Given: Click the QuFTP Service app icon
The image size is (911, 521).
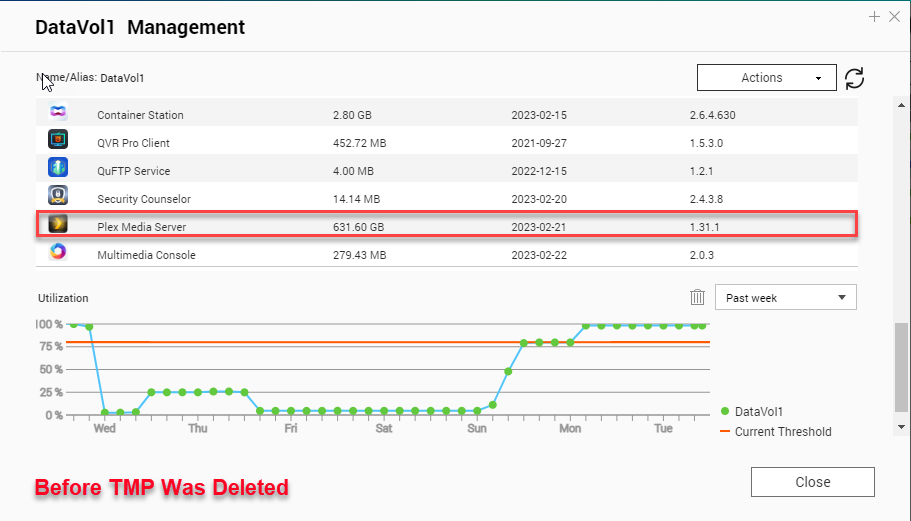Looking at the screenshot, I should (x=58, y=167).
